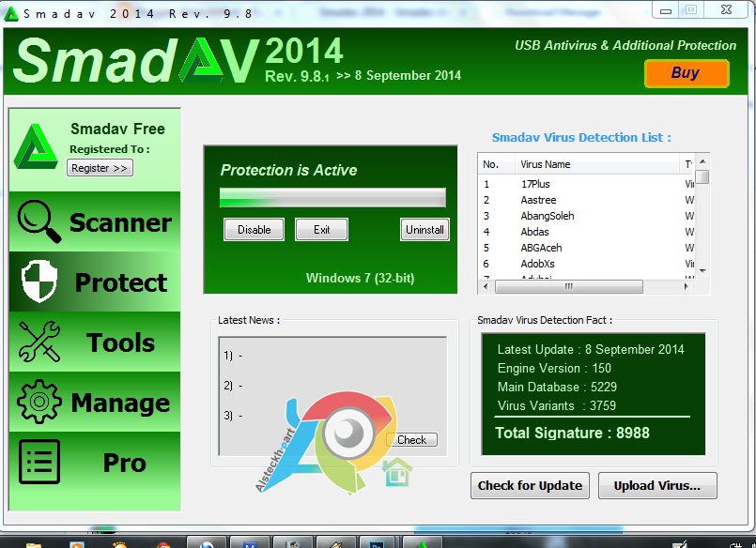Click Engine Version : 150 text
This screenshot has height=548, width=756.
pos(554,369)
